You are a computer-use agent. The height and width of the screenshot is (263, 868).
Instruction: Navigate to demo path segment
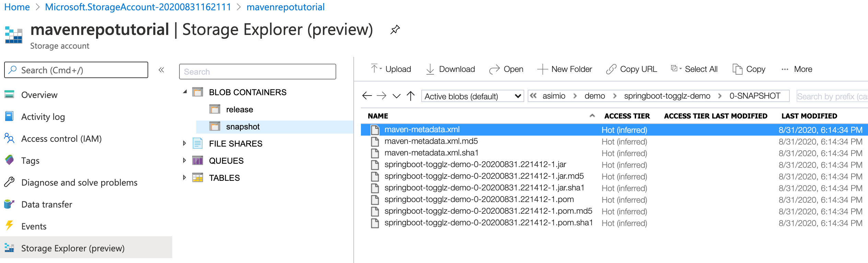tap(595, 96)
